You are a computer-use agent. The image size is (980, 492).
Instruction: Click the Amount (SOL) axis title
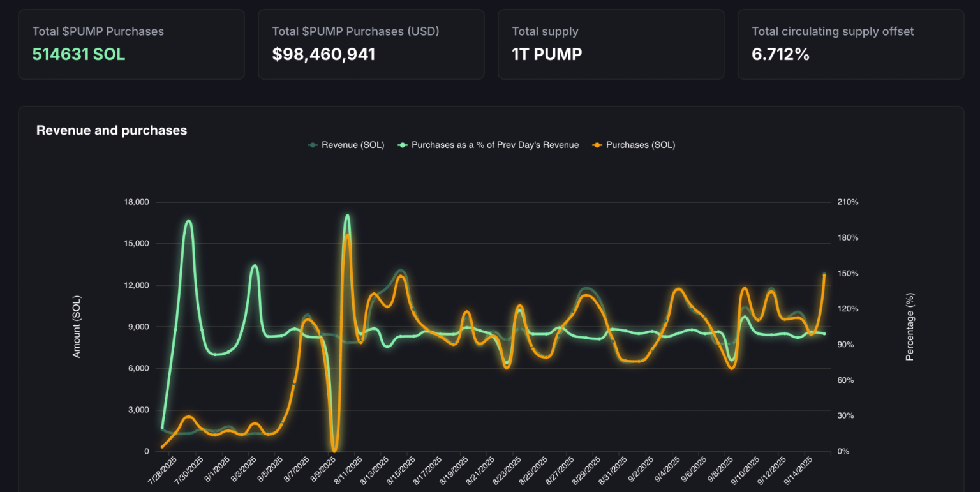pyautogui.click(x=77, y=326)
